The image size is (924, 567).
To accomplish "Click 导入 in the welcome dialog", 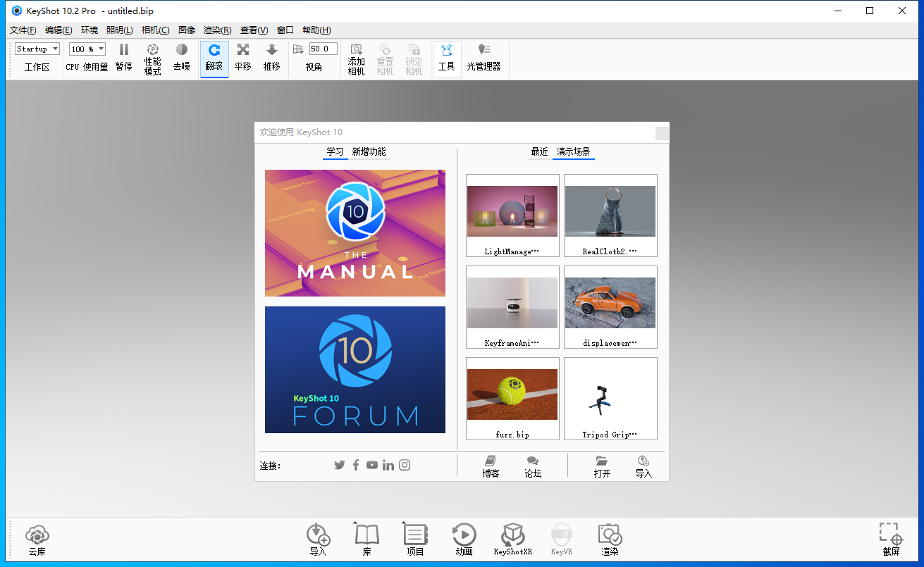I will pos(643,466).
